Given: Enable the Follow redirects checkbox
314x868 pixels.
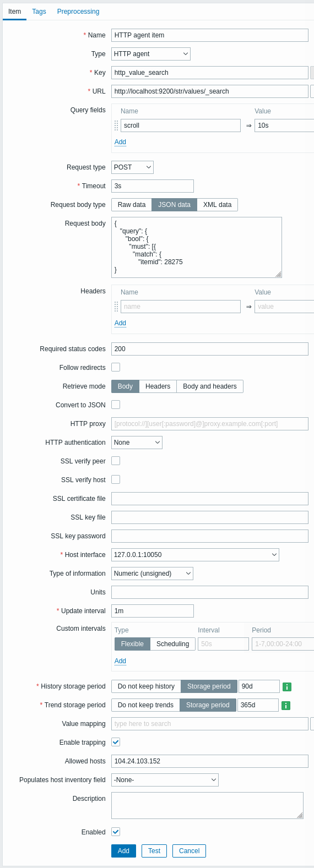Looking at the screenshot, I should tap(116, 367).
